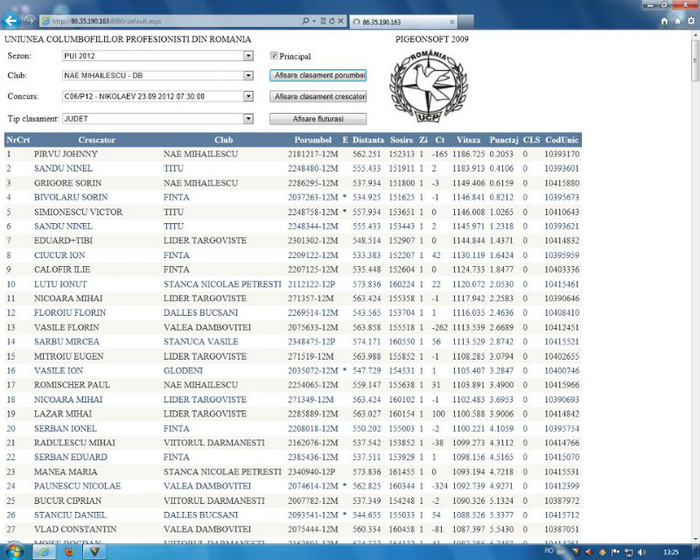Image resolution: width=700 pixels, height=560 pixels.
Task: Click the search magnifier in address bar
Action: click(305, 21)
